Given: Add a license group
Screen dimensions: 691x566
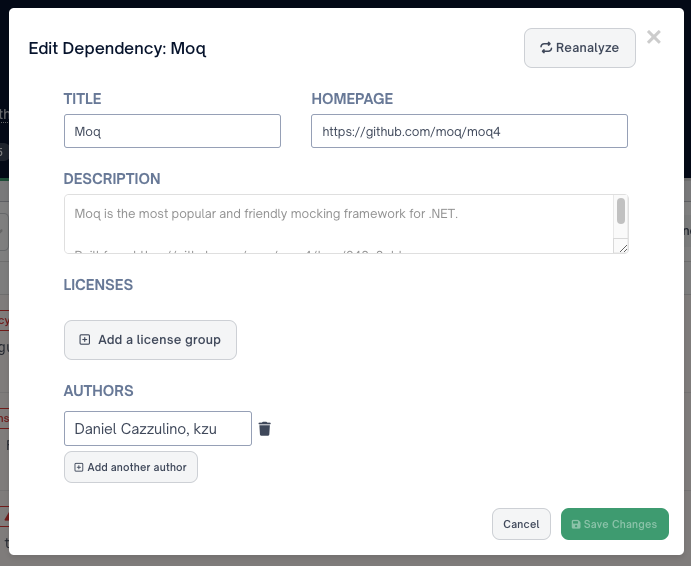Looking at the screenshot, I should [150, 340].
